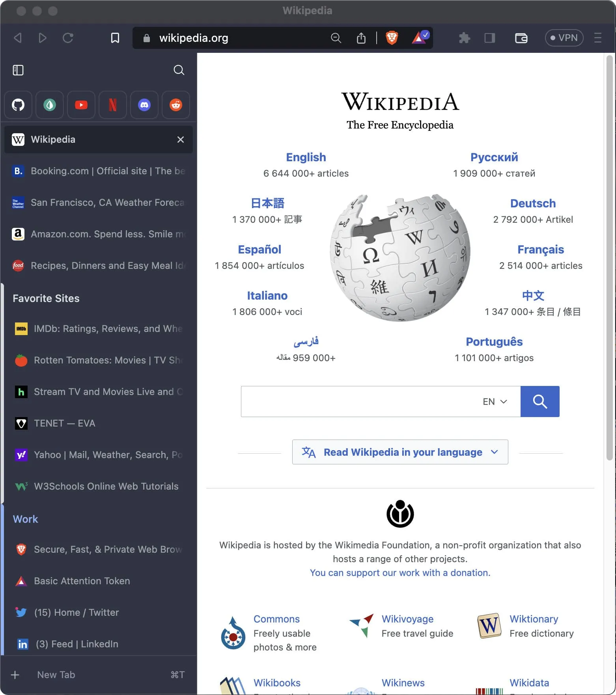Open the Brave Rewards triangle icon
This screenshot has height=695, width=616.
(420, 38)
